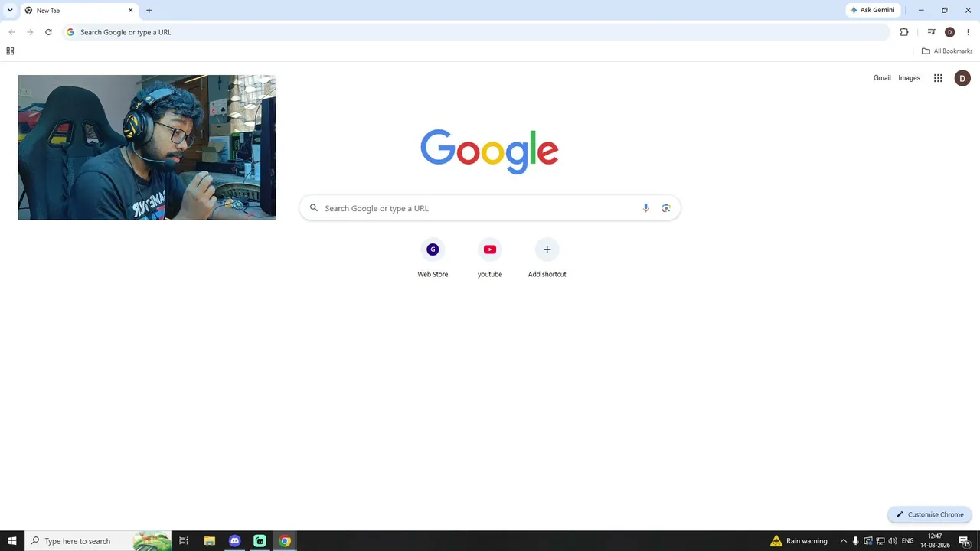
Task: Open the youtube shortcut
Action: [x=490, y=258]
